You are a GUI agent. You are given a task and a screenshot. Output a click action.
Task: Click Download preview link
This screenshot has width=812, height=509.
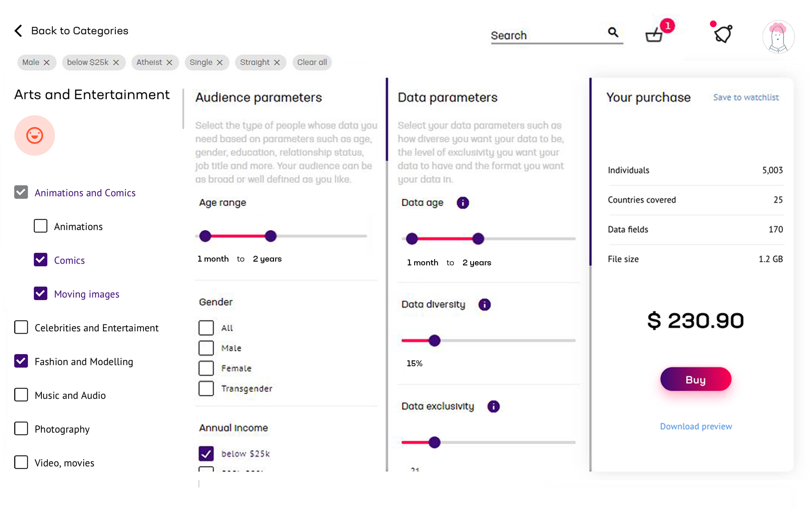tap(696, 427)
